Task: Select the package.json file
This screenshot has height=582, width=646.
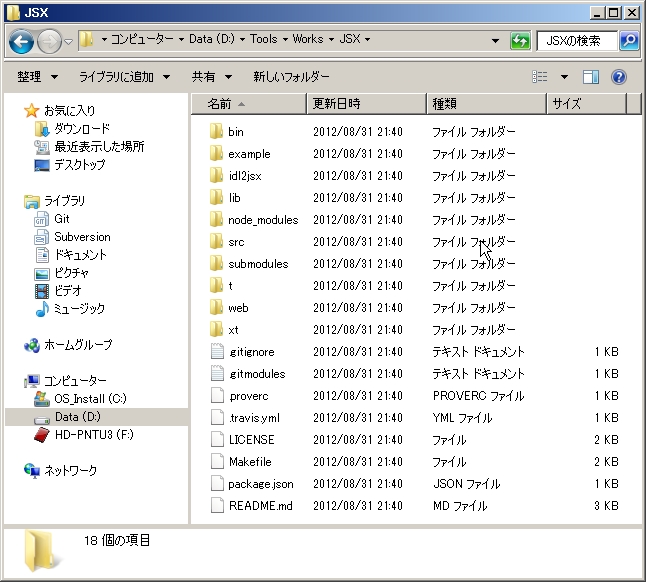Action: [261, 484]
